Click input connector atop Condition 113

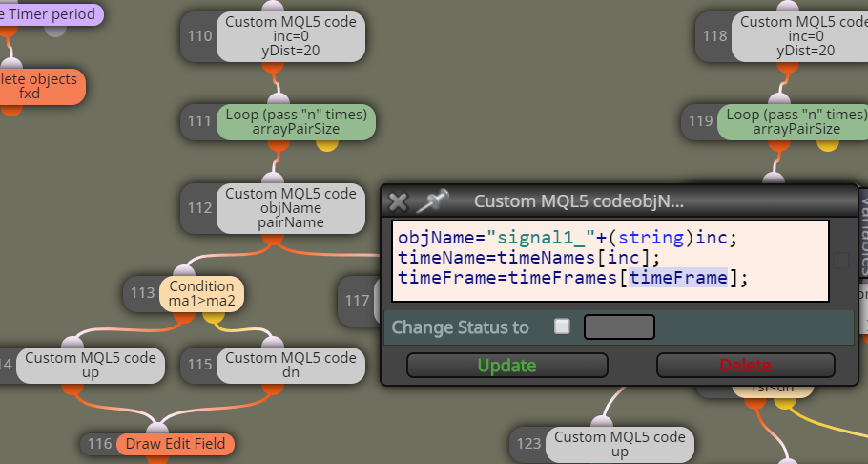184,271
